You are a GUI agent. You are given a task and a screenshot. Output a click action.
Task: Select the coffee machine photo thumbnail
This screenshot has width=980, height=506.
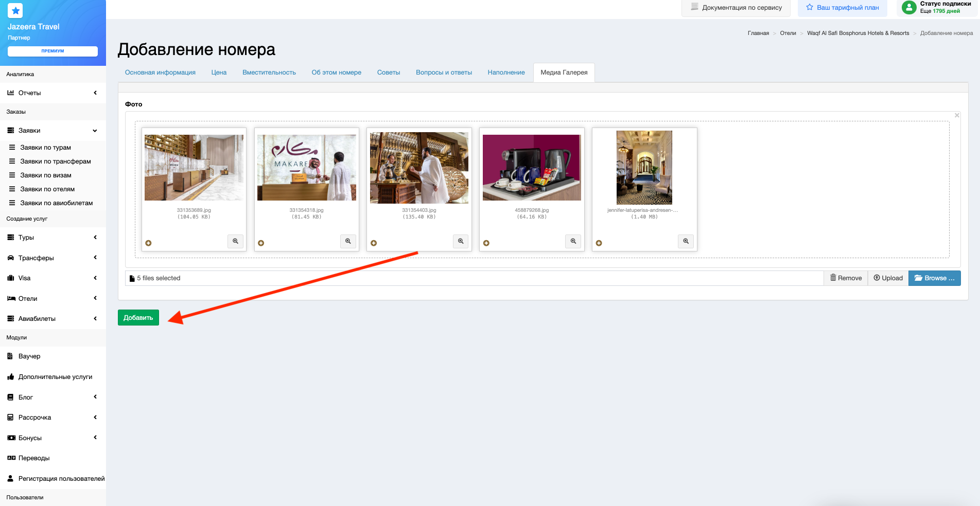pos(532,168)
